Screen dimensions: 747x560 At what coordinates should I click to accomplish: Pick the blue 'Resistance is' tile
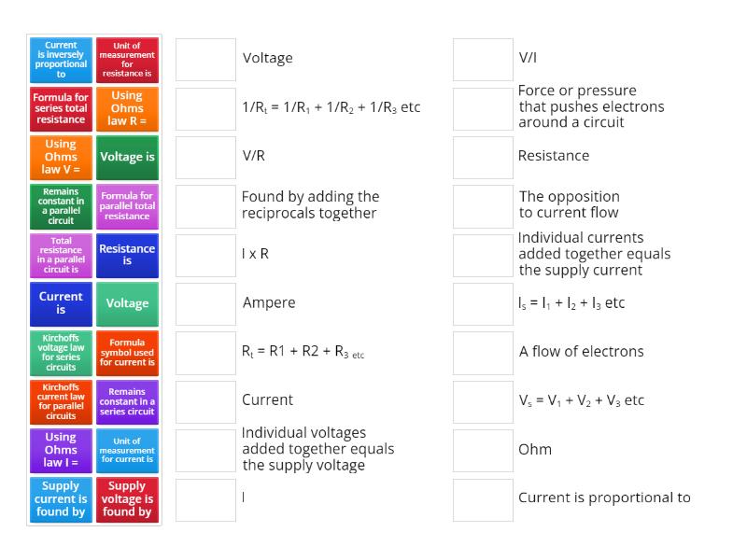tap(127, 255)
